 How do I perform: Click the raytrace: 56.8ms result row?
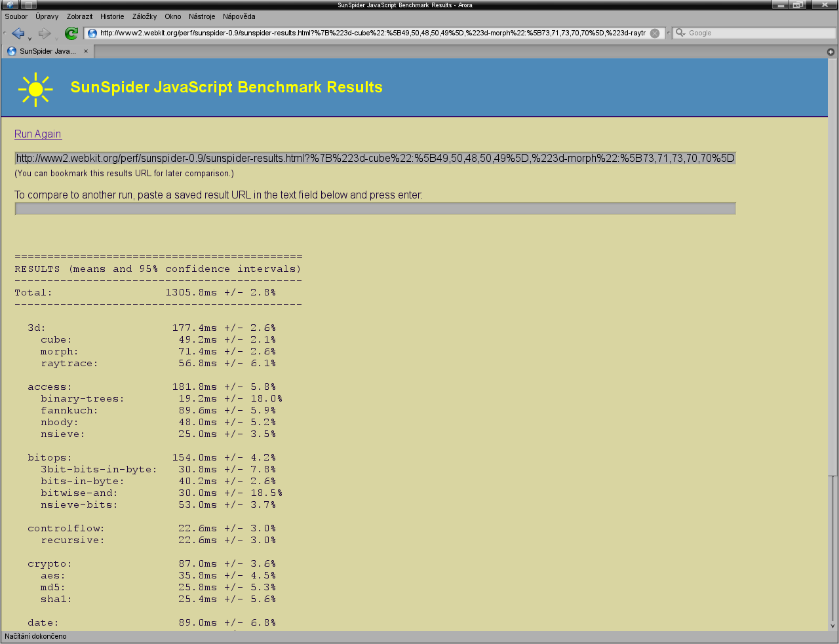coord(159,363)
